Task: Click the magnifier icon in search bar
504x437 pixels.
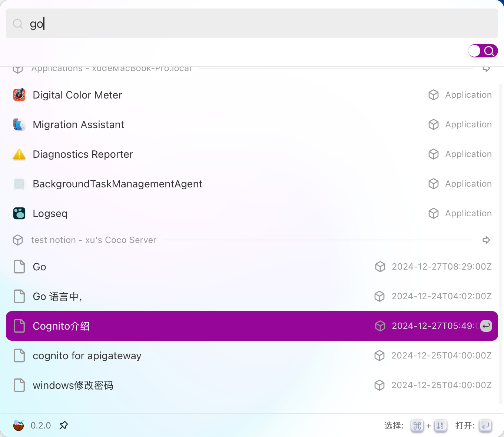Action: (x=18, y=24)
